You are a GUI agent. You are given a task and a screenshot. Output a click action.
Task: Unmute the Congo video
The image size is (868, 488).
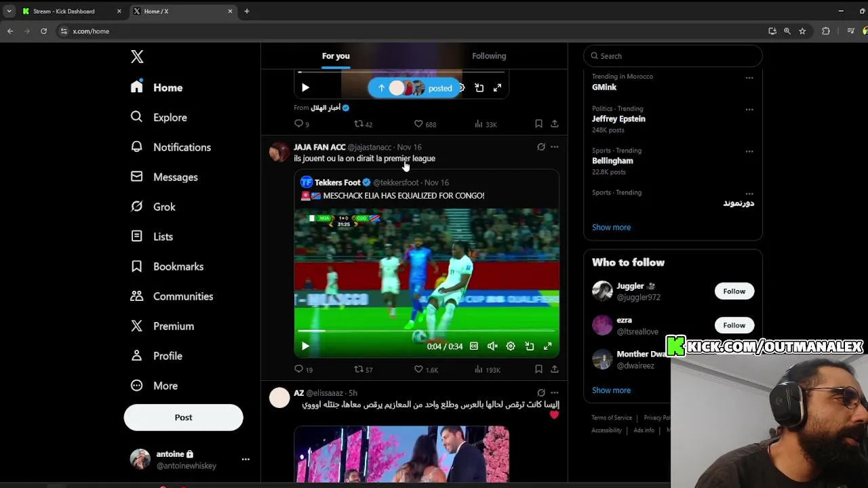[492, 346]
